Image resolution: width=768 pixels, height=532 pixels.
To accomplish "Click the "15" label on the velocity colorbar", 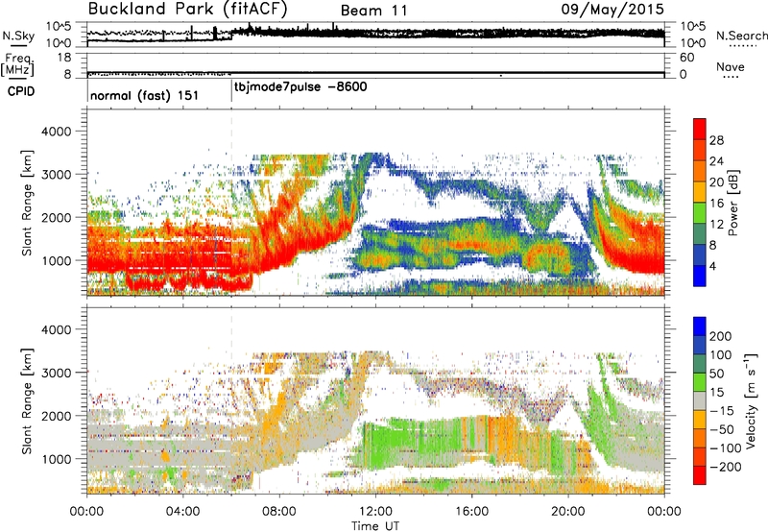I will click(x=717, y=393).
